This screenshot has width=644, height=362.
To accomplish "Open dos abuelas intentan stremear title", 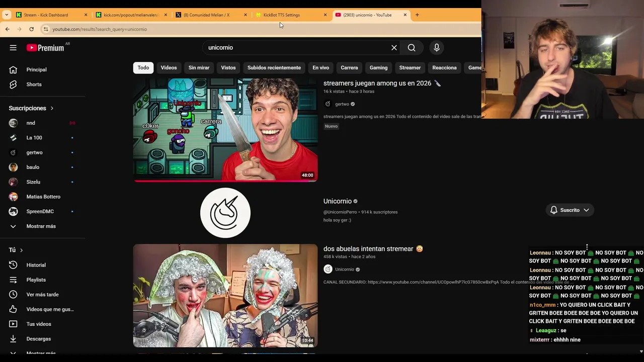I will pyautogui.click(x=373, y=249).
